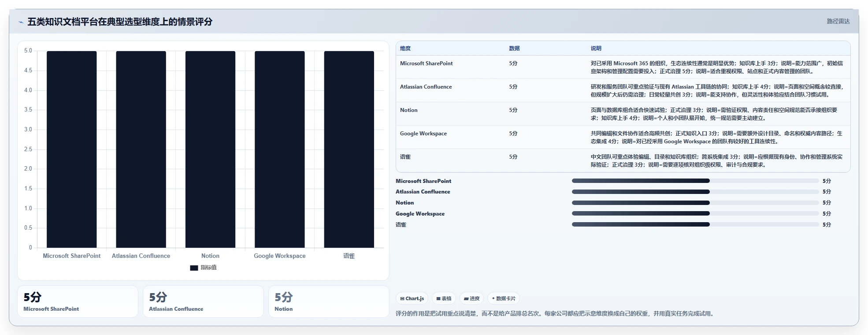Click 语雀 in the table's first column

click(405, 157)
